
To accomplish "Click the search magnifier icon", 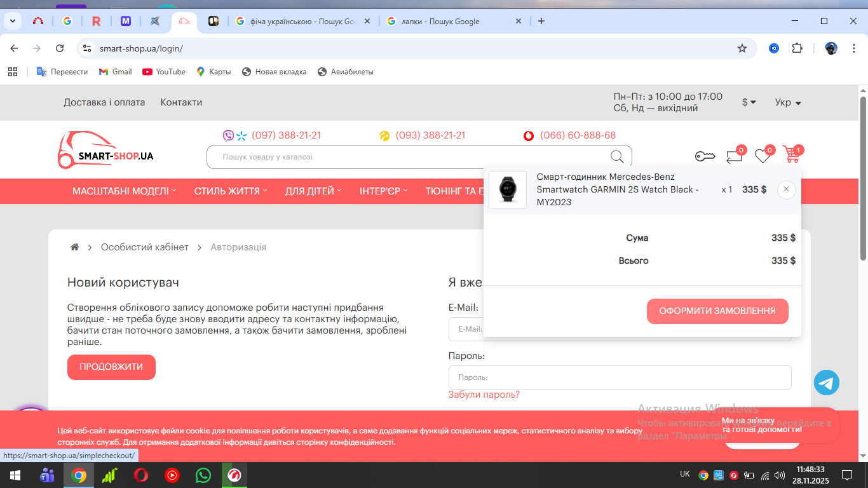I will (x=616, y=157).
